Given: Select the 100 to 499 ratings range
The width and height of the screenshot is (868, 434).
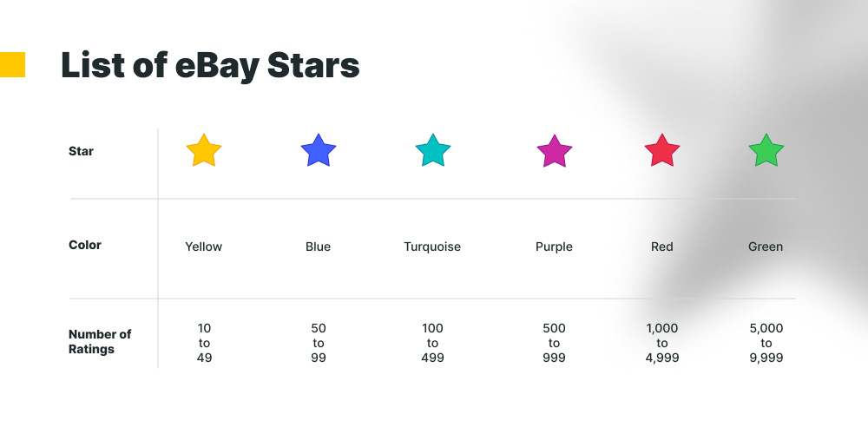Looking at the screenshot, I should tap(432, 343).
